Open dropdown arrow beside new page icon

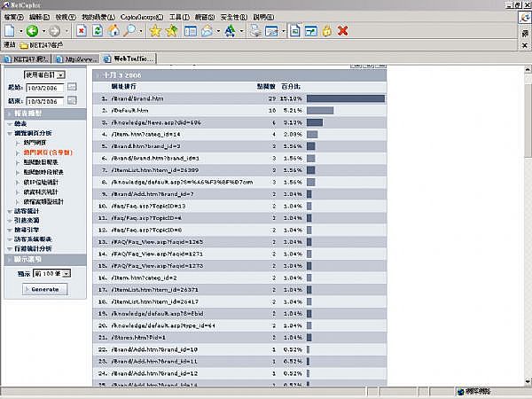click(x=20, y=31)
